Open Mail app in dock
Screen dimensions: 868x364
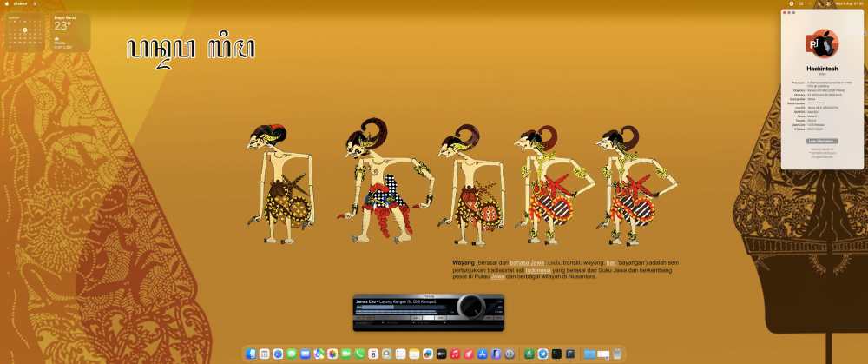[305, 354]
